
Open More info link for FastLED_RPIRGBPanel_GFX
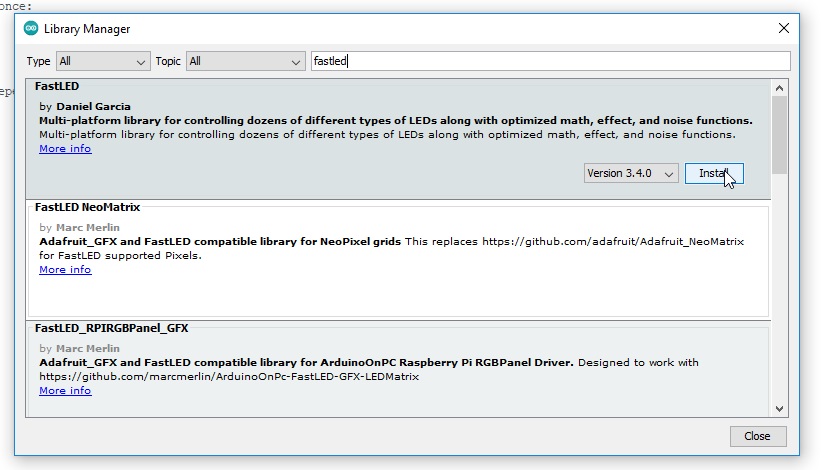click(65, 390)
